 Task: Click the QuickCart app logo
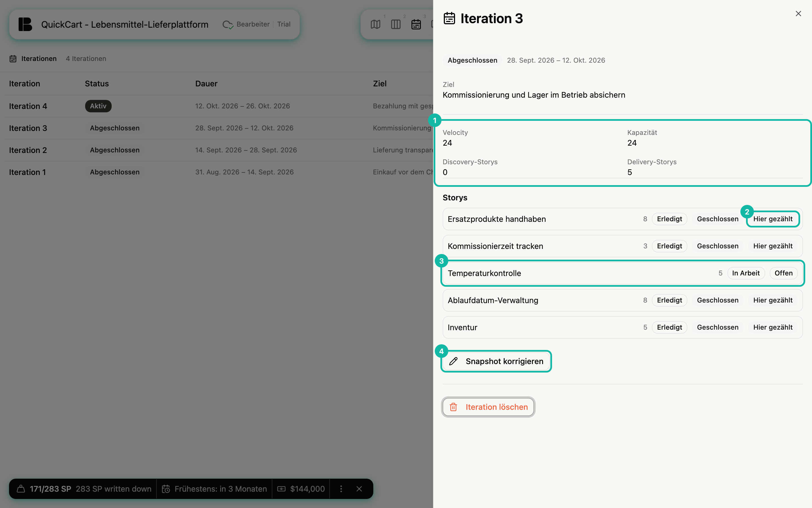tap(25, 24)
